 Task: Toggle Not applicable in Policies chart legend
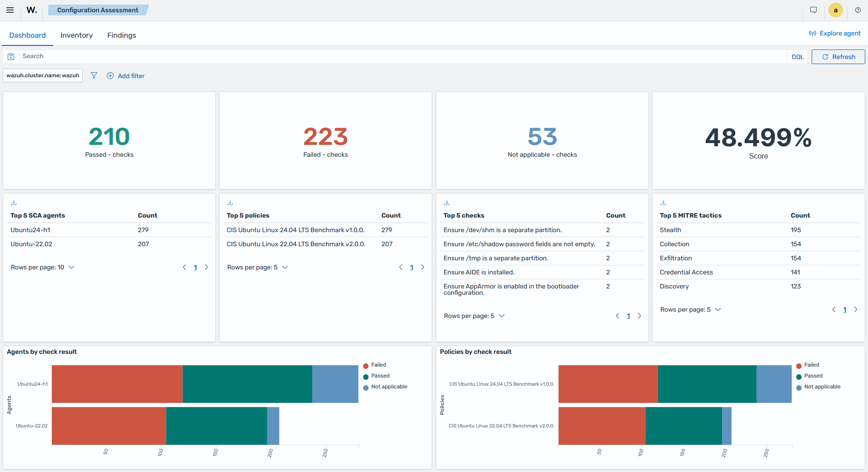[x=818, y=387]
